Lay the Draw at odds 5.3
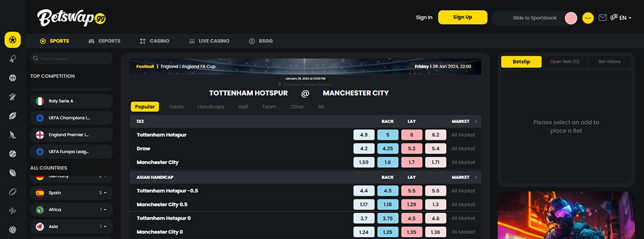 411,148
